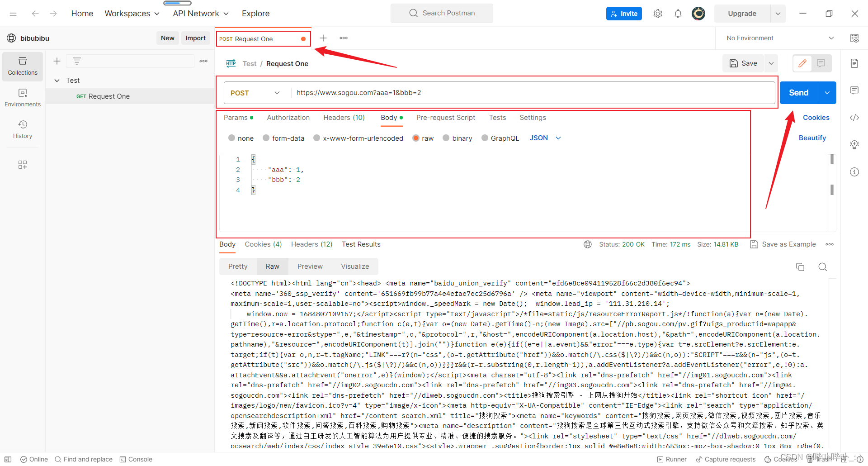
Task: Open GET Request One in sidebar
Action: [x=130, y=96]
